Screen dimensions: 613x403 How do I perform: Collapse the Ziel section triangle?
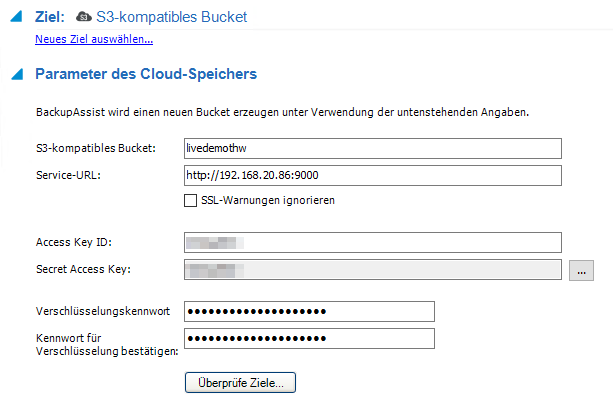[x=17, y=18]
